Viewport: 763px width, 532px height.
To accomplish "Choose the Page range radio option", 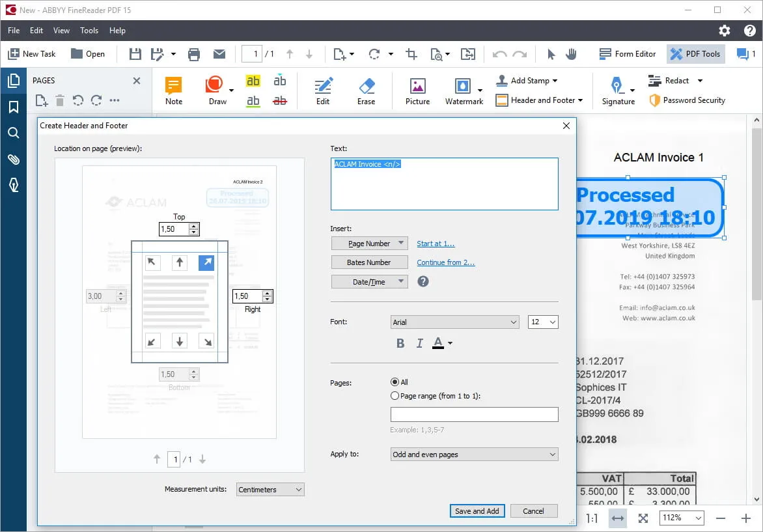I will pyautogui.click(x=395, y=396).
